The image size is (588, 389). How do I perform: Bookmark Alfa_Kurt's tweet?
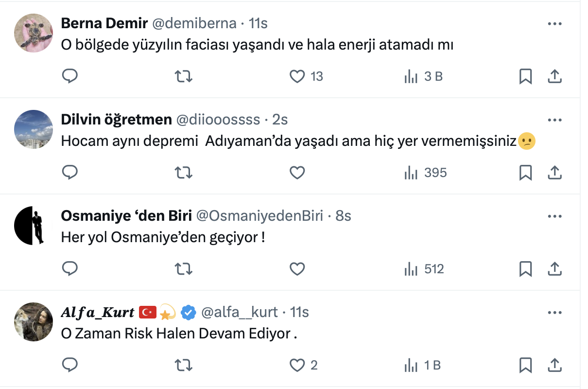[x=525, y=365]
